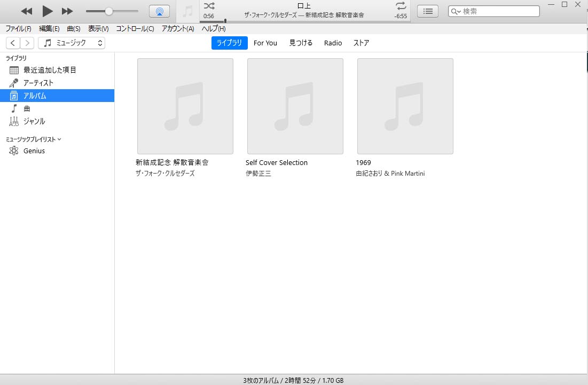The width and height of the screenshot is (588, 385).
Task: Toggle shuffle playback
Action: tap(209, 6)
